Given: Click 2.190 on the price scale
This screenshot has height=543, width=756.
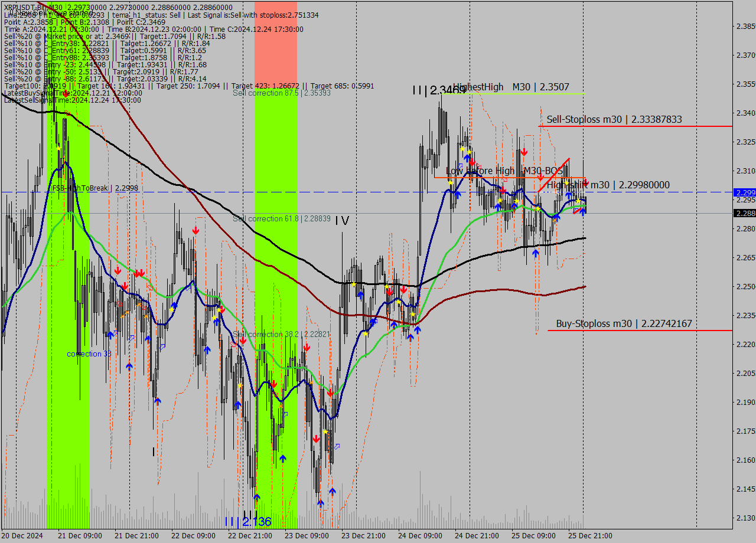Looking at the screenshot, I should 745,402.
